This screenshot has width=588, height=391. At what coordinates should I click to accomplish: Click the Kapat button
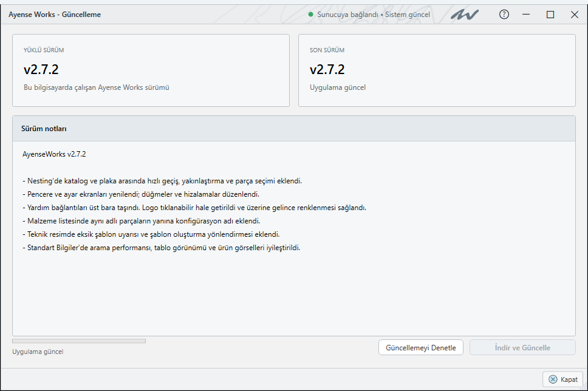pos(563,379)
